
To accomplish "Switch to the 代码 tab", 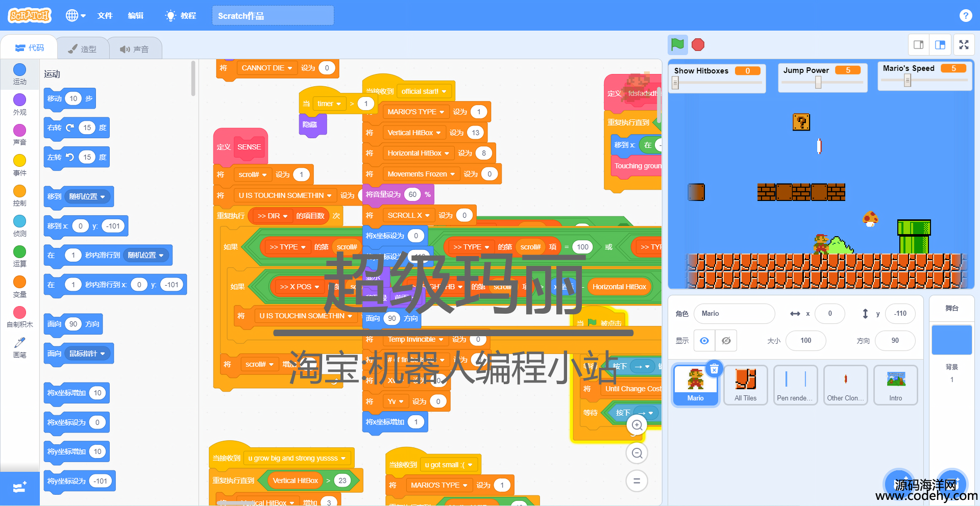I will [30, 48].
